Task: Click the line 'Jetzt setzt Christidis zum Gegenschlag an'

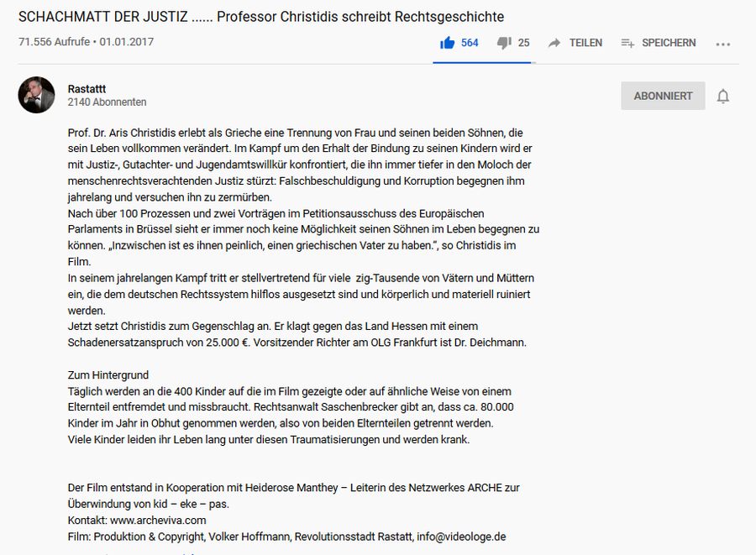Action: (x=273, y=326)
